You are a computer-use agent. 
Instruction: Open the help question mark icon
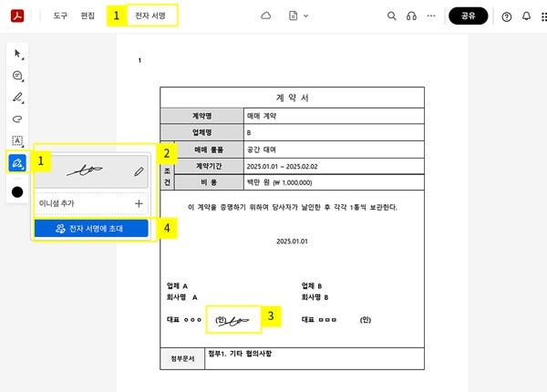point(507,16)
